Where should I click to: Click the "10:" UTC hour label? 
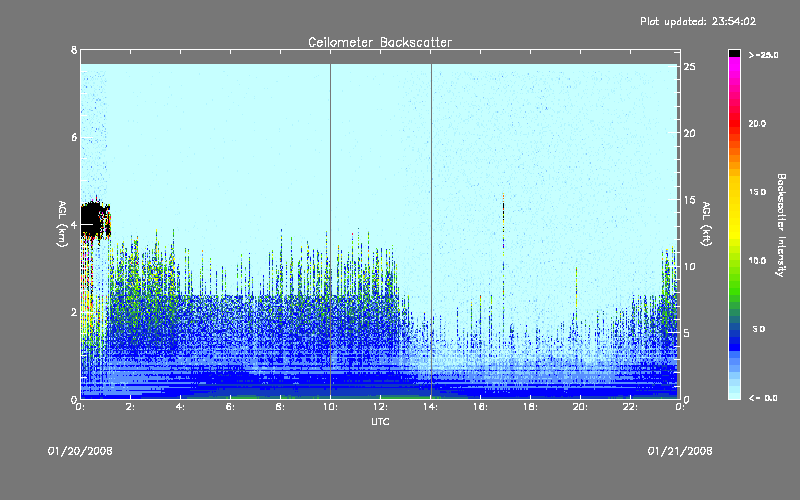tap(330, 407)
